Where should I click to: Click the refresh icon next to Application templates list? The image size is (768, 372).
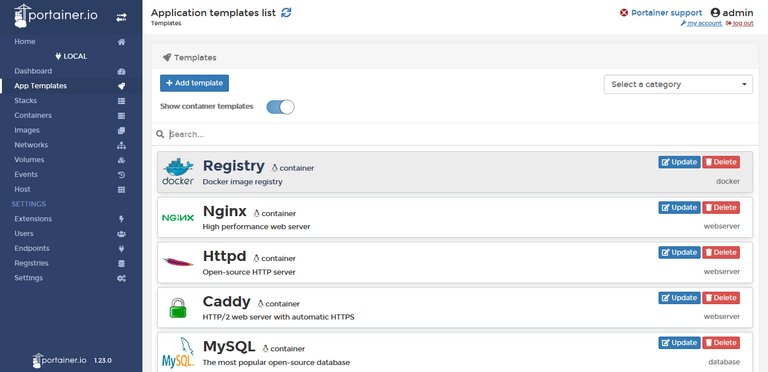tap(287, 13)
